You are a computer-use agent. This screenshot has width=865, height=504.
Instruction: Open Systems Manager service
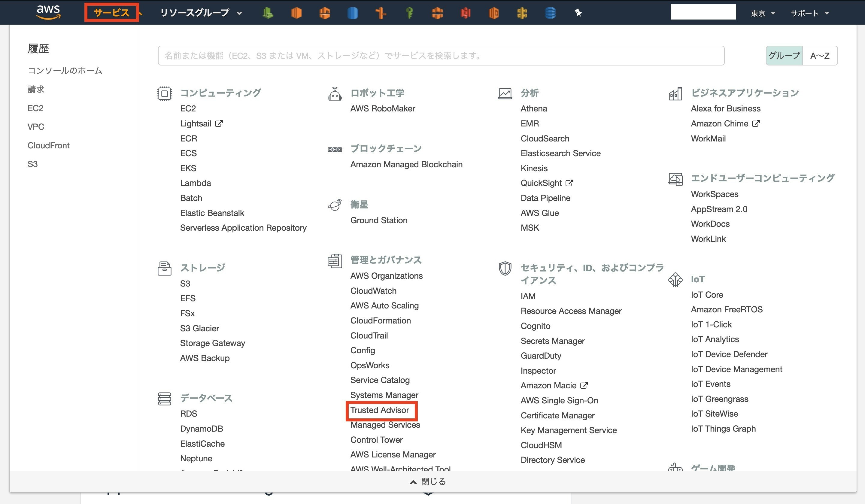coord(384,395)
